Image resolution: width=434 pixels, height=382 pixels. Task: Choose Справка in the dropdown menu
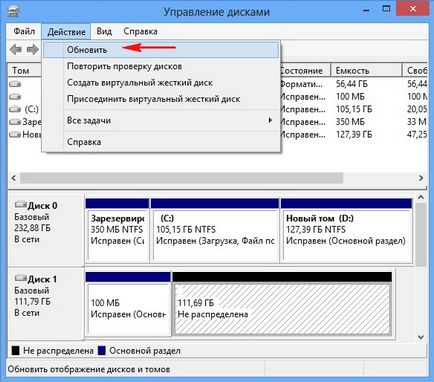(161, 142)
